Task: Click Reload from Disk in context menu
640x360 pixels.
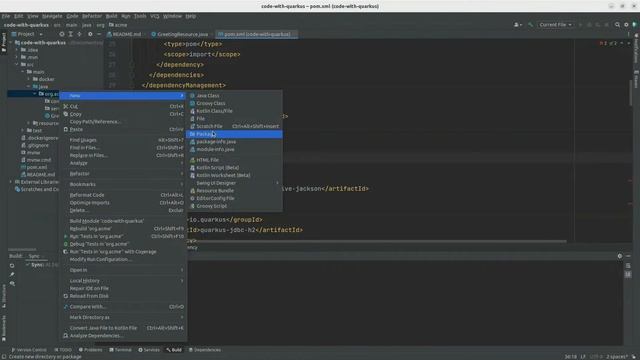Action: click(x=123, y=296)
